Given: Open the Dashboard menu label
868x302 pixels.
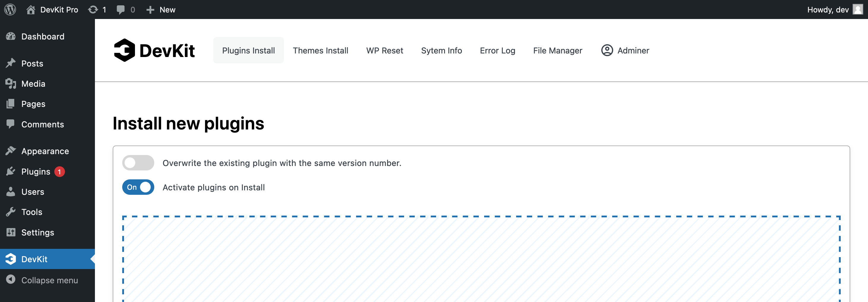Looking at the screenshot, I should click(x=43, y=36).
